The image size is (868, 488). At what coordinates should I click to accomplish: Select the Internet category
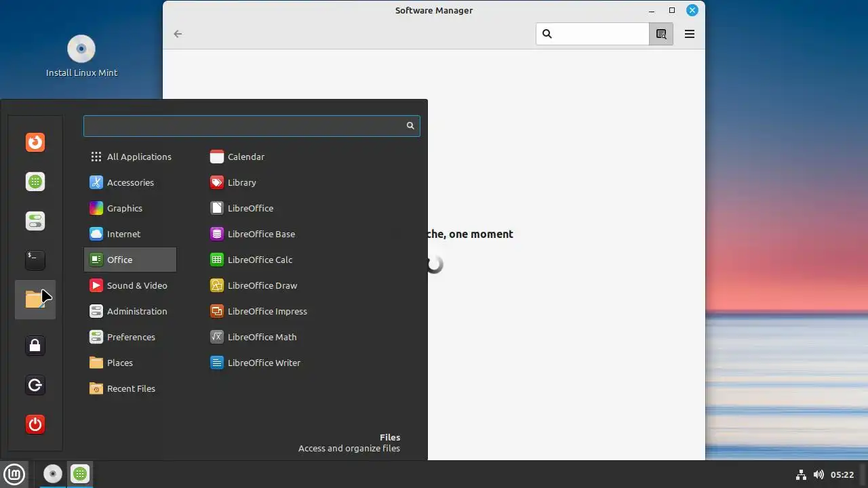tap(130, 234)
